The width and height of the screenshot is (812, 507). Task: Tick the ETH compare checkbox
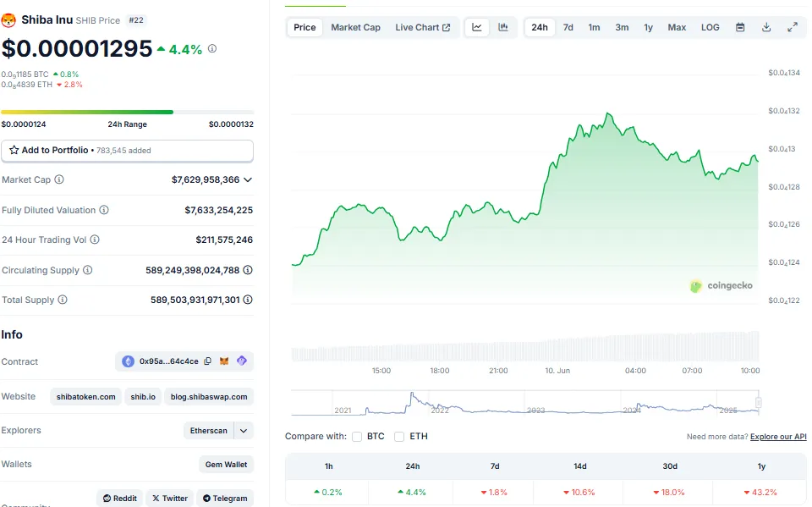[399, 437]
